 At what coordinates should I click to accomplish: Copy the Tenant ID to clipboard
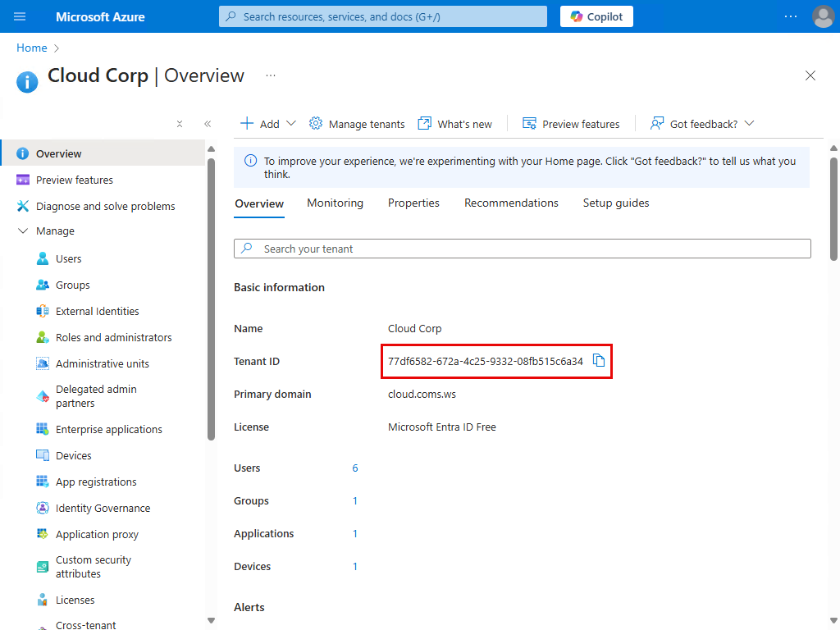tap(598, 361)
